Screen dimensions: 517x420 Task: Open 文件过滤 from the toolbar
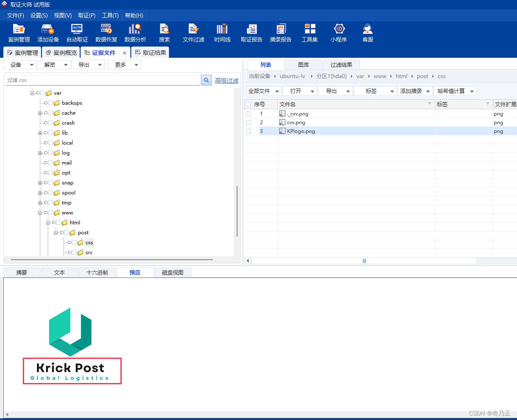194,33
